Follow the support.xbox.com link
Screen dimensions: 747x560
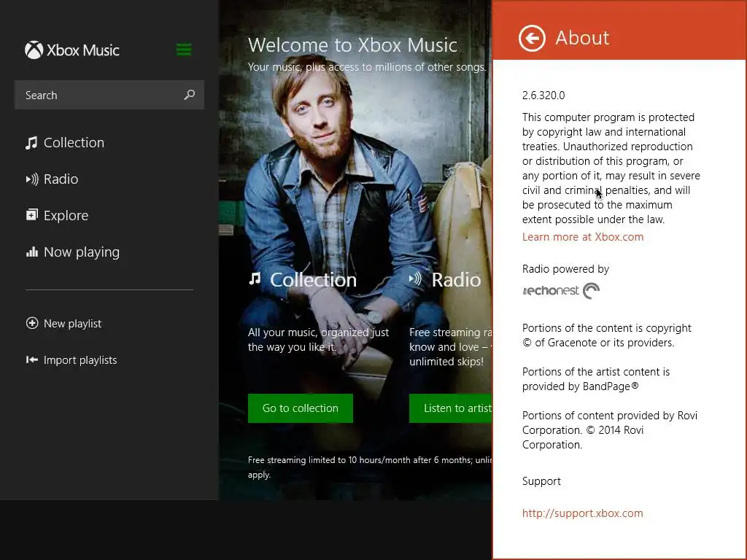tap(582, 513)
